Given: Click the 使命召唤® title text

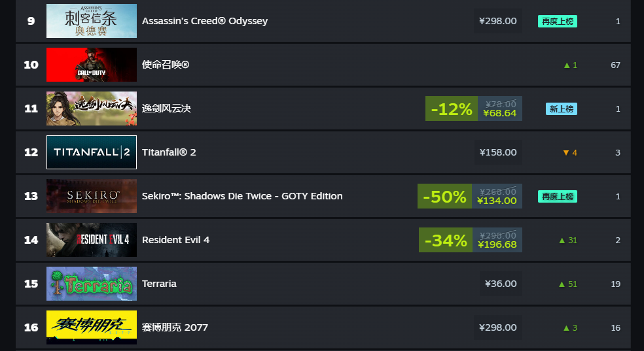Looking at the screenshot, I should (x=166, y=65).
